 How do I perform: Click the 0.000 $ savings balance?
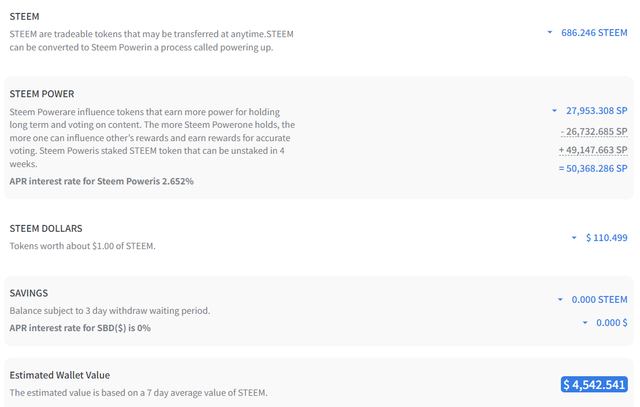pos(612,322)
